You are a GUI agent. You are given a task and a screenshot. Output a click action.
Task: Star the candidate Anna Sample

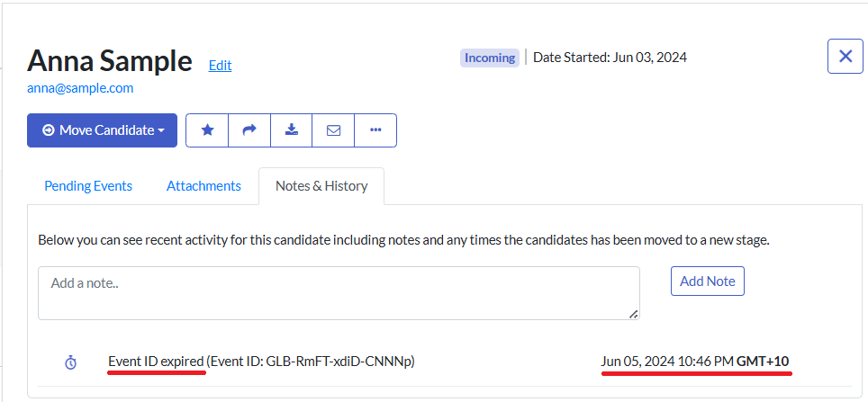click(x=207, y=130)
